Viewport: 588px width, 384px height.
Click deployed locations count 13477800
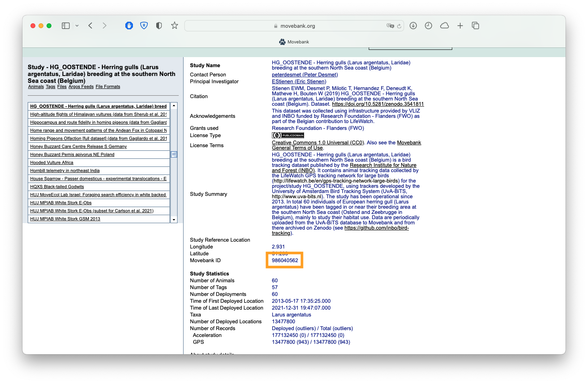[x=284, y=322]
